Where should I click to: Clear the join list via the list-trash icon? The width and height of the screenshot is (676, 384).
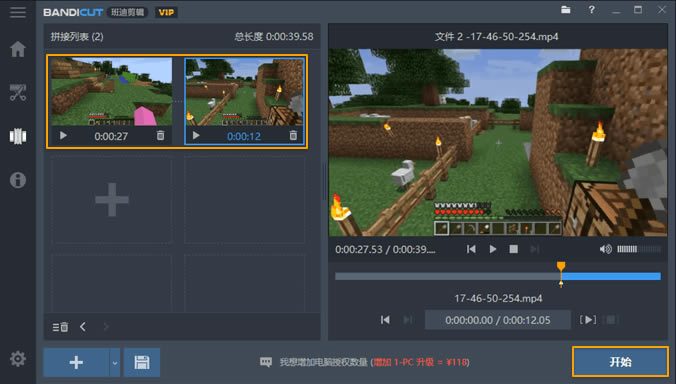click(60, 327)
